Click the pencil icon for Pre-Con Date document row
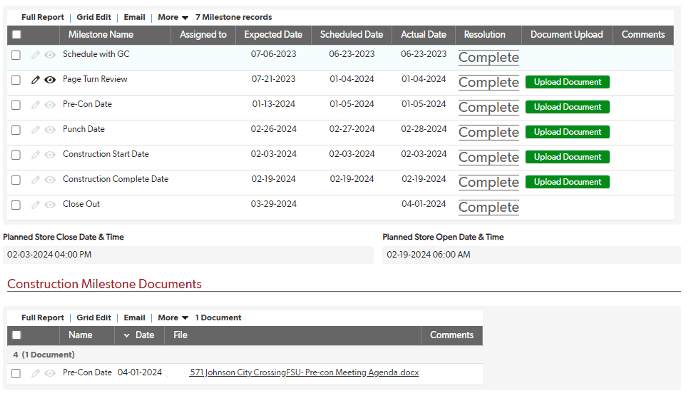This screenshot has width=688, height=396. click(36, 373)
